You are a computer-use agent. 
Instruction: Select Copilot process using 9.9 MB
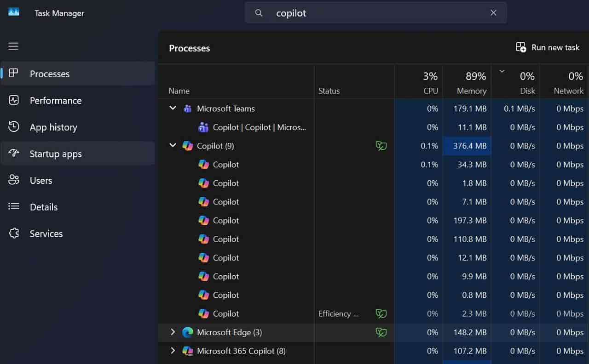[x=374, y=276]
